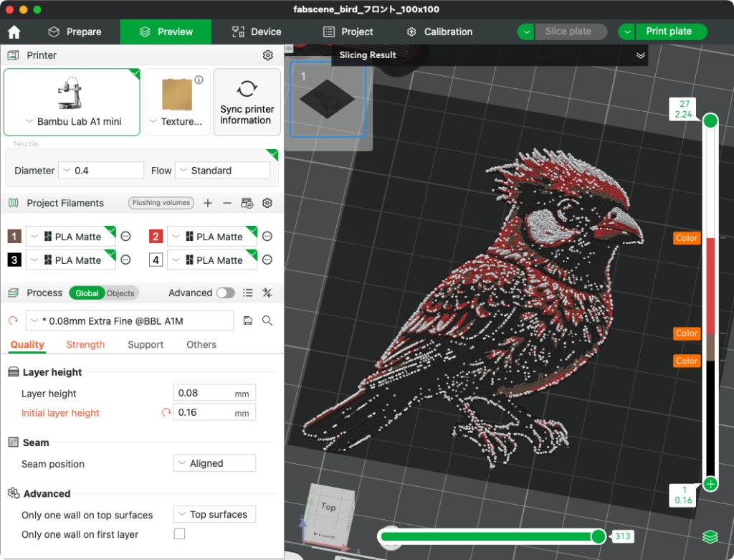Open the Textured plate type dropdown
The height and width of the screenshot is (560, 734).
tap(176, 121)
